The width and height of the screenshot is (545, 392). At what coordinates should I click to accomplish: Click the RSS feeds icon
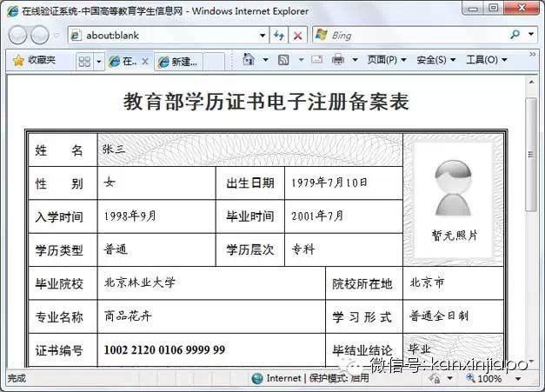pos(283,60)
